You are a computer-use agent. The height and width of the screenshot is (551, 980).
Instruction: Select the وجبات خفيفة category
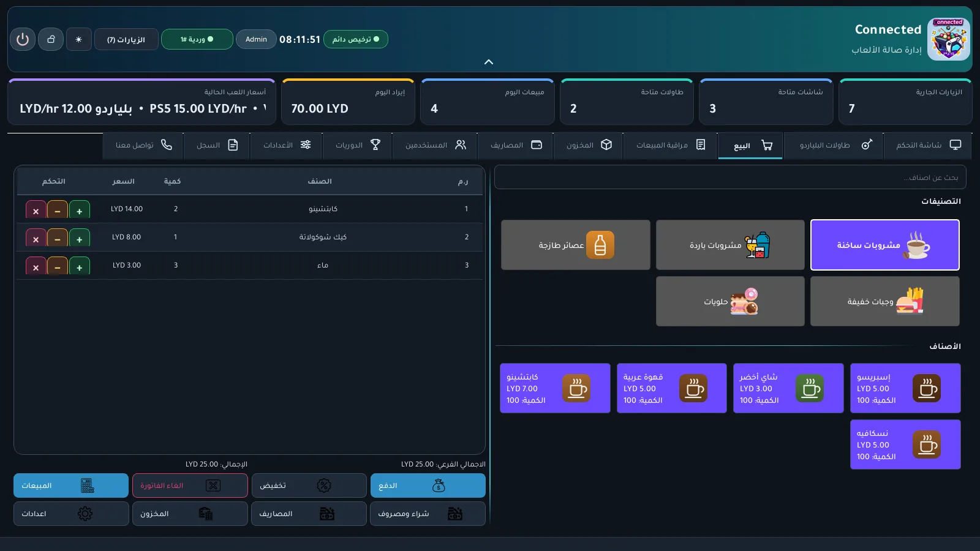(885, 301)
